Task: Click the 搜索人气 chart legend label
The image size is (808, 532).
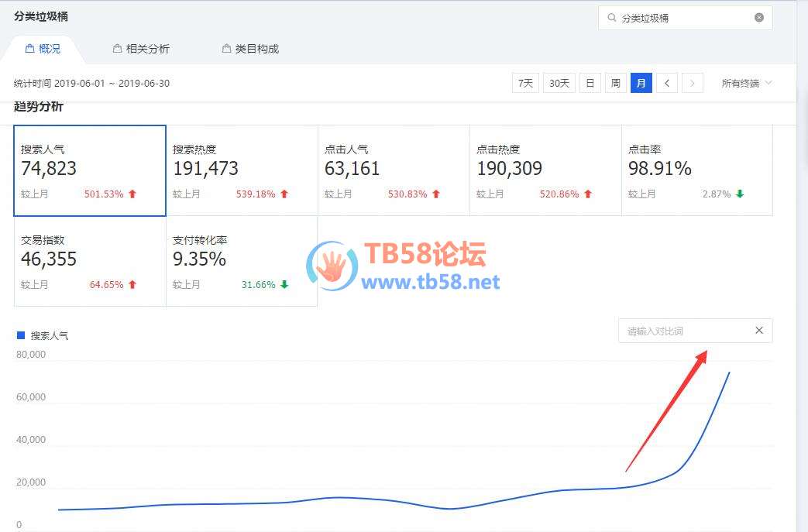Action: pyautogui.click(x=50, y=336)
